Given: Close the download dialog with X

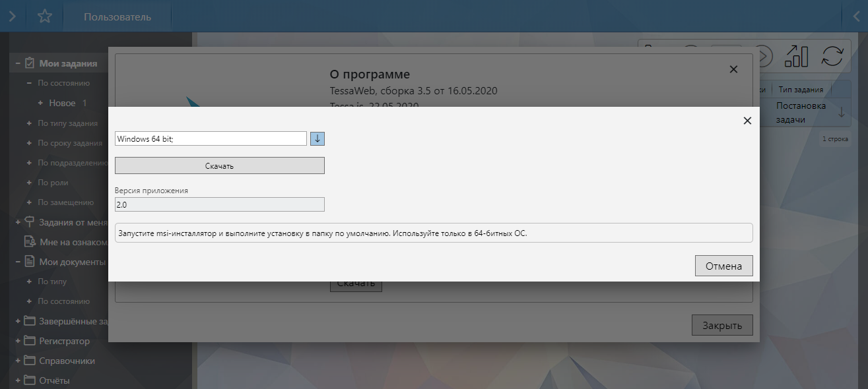Looking at the screenshot, I should click(747, 121).
